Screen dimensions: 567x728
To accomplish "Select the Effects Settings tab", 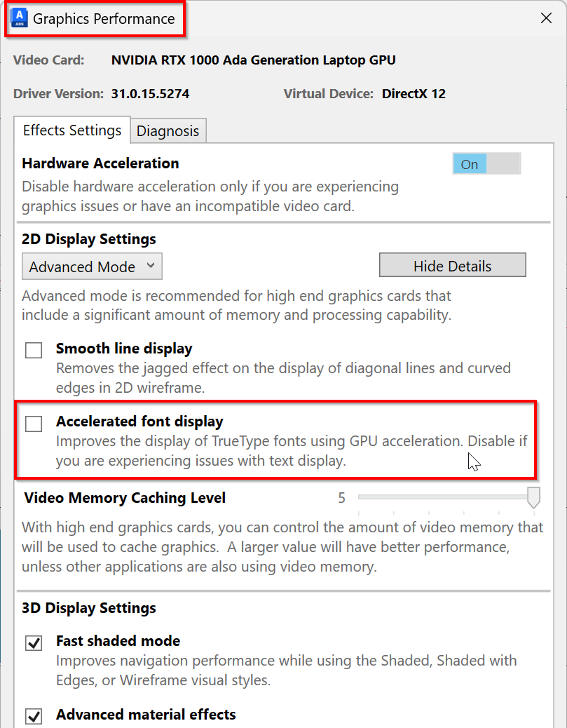I will click(x=71, y=130).
